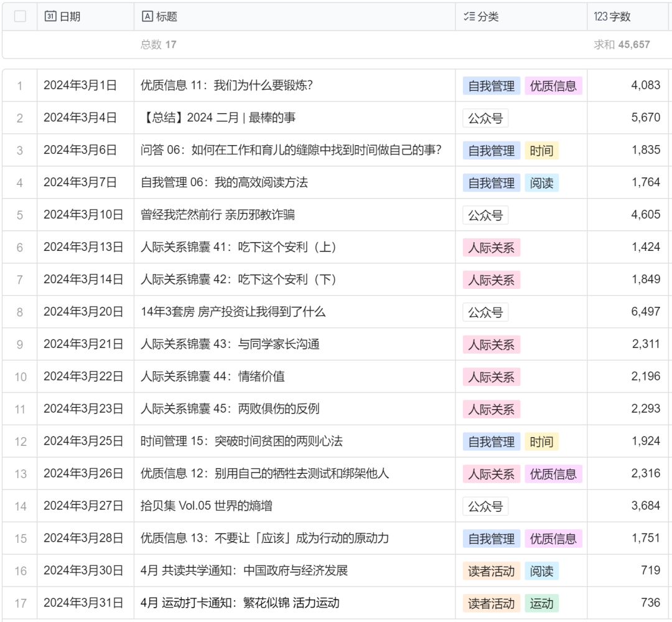Select title 拾贝集 Vol.05 世界的熵增

pos(207,506)
